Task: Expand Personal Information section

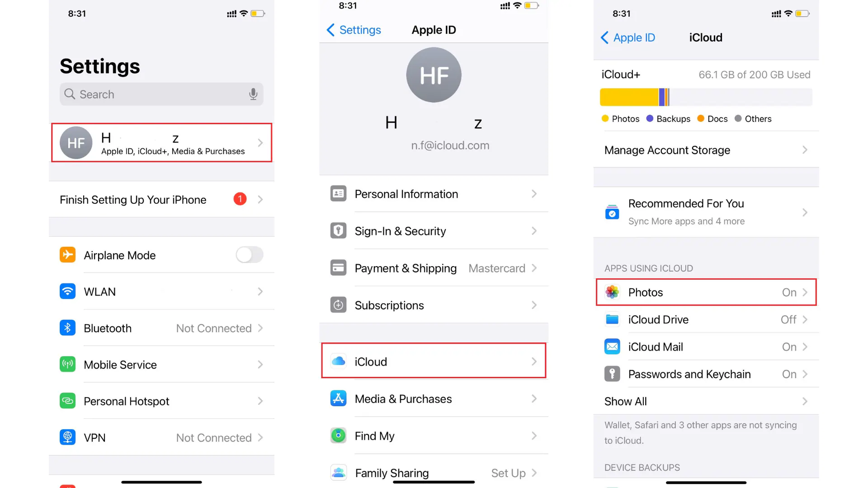Action: (434, 194)
